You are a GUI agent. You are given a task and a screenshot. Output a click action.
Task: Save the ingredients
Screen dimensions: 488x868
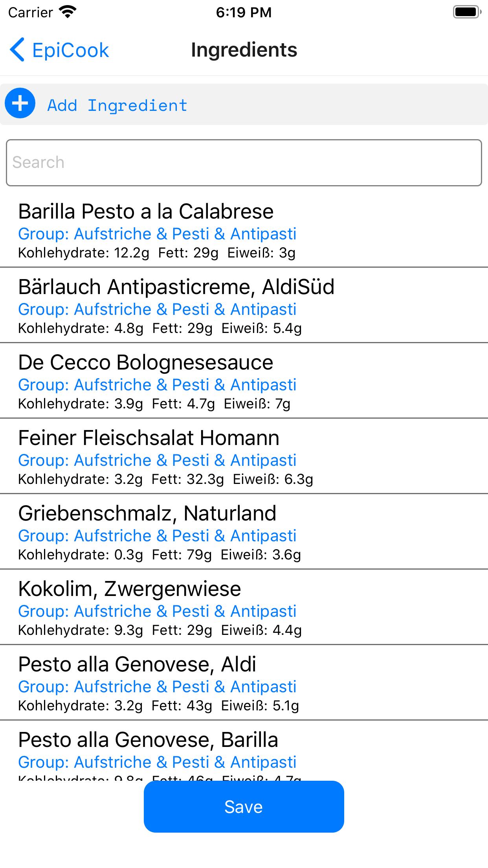pyautogui.click(x=244, y=806)
